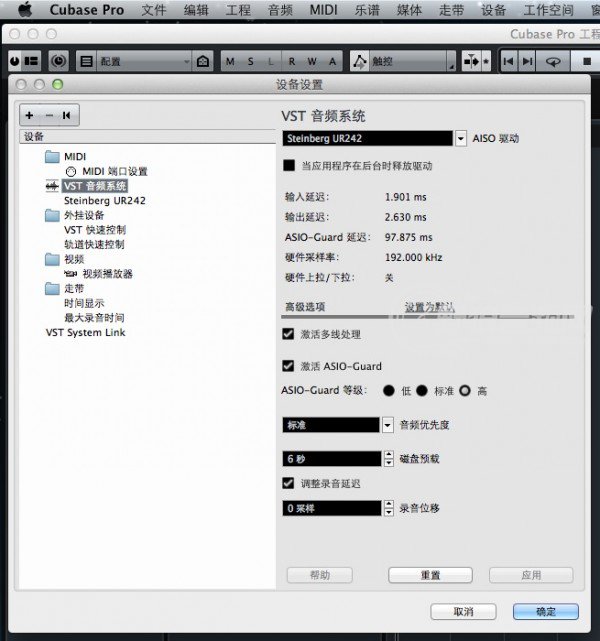The height and width of the screenshot is (641, 600).
Task: Go to next marker transport button
Action: [x=527, y=61]
